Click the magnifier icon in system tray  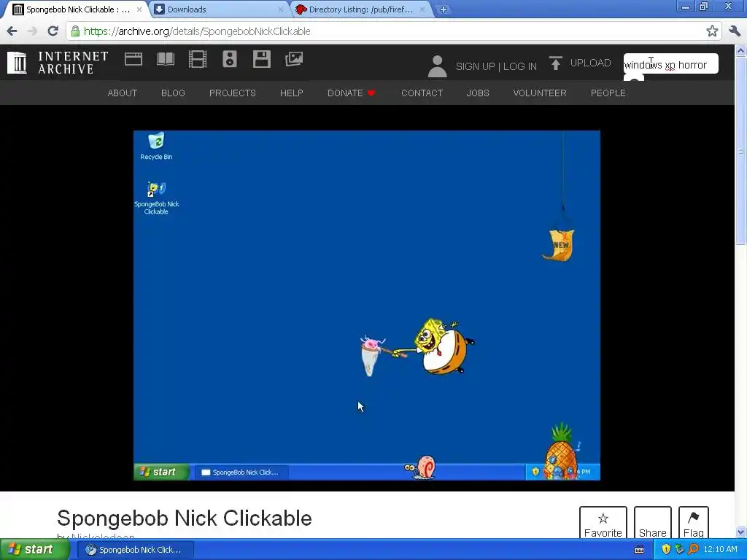pyautogui.click(x=694, y=550)
